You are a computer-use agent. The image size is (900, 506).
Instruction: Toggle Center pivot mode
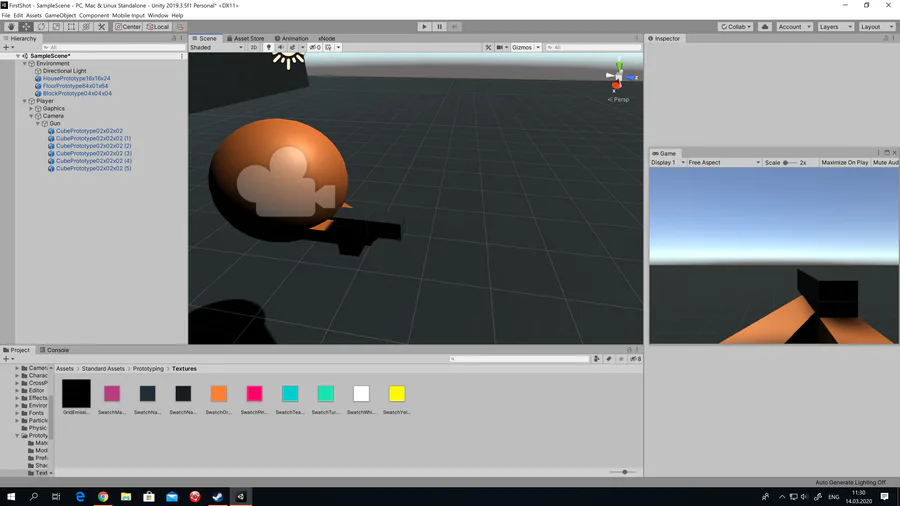tap(127, 26)
